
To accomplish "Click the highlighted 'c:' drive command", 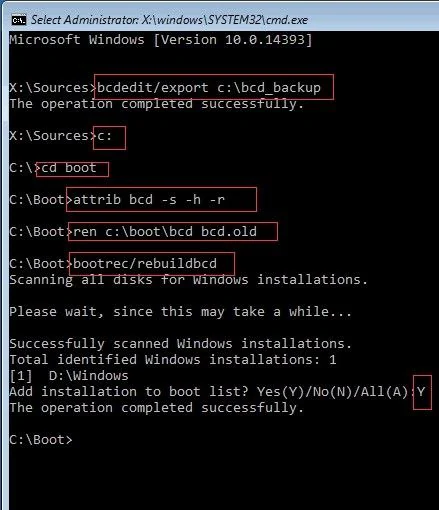I will click(104, 136).
